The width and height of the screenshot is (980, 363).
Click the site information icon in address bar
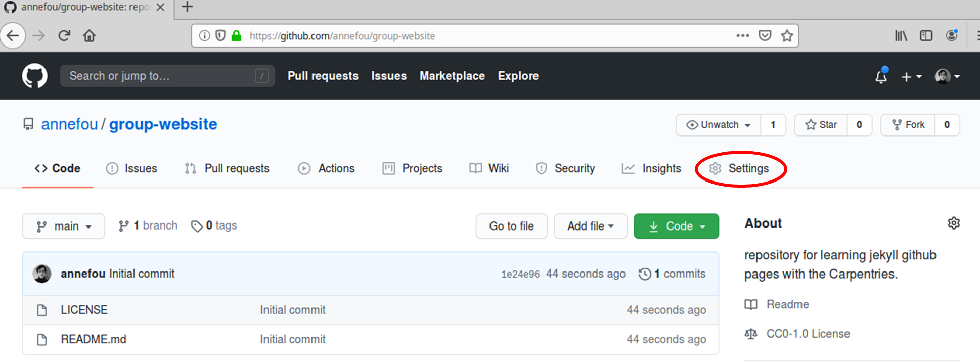(204, 36)
